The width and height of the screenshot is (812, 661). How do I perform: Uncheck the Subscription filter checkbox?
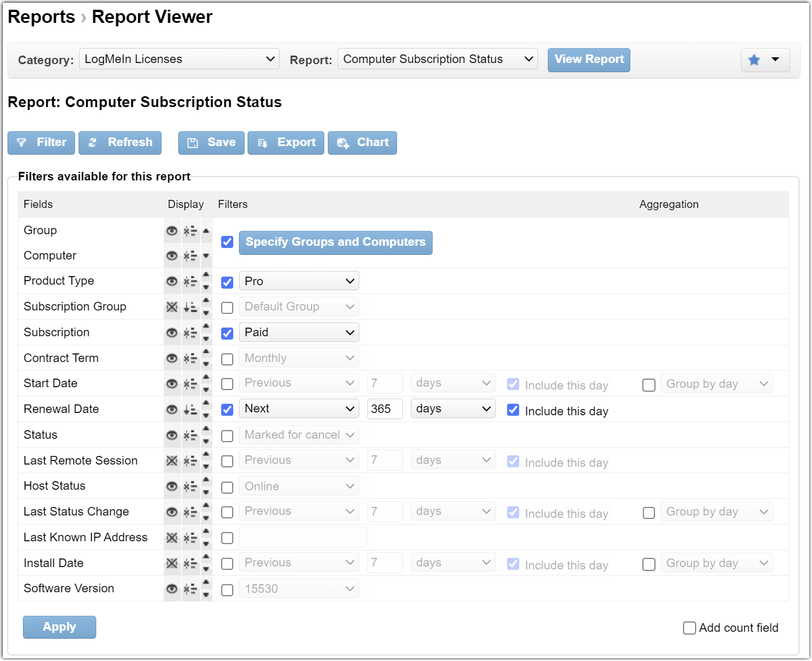click(227, 333)
